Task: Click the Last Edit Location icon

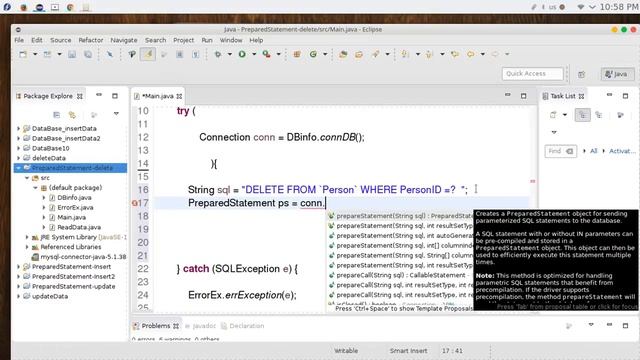Action: (455, 54)
